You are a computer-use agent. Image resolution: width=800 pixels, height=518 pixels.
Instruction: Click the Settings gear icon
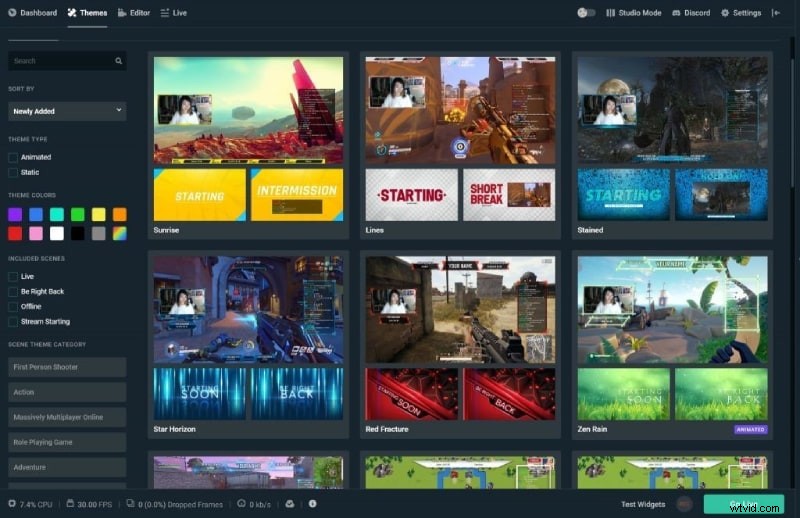tap(725, 13)
